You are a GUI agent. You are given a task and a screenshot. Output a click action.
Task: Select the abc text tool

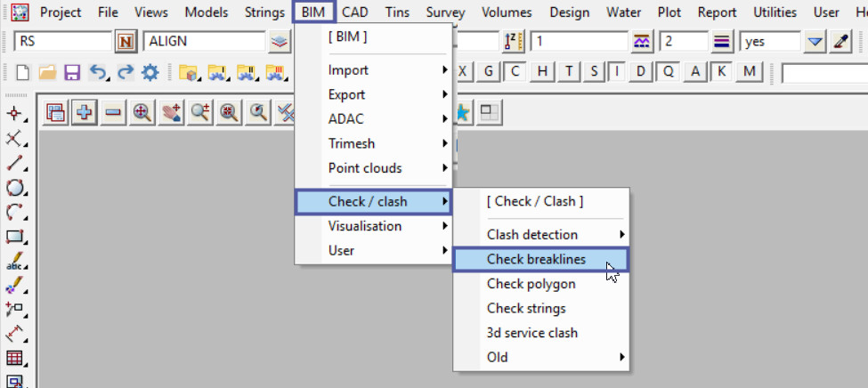15,261
